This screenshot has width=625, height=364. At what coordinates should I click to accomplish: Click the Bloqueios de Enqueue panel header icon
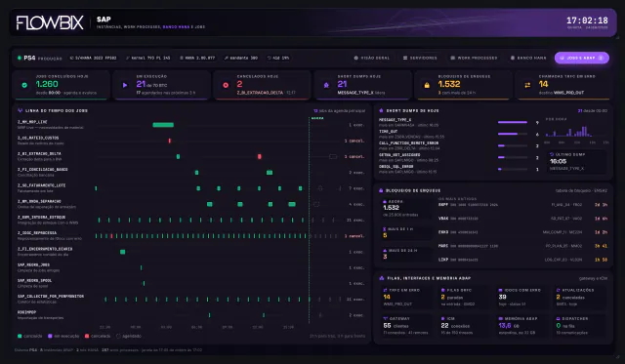pyautogui.click(x=381, y=190)
